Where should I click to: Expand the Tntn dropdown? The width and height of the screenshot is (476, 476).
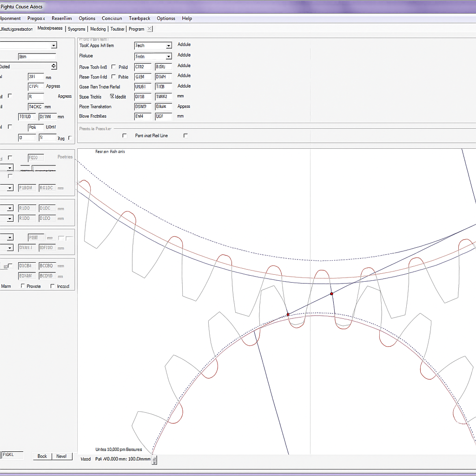(168, 56)
